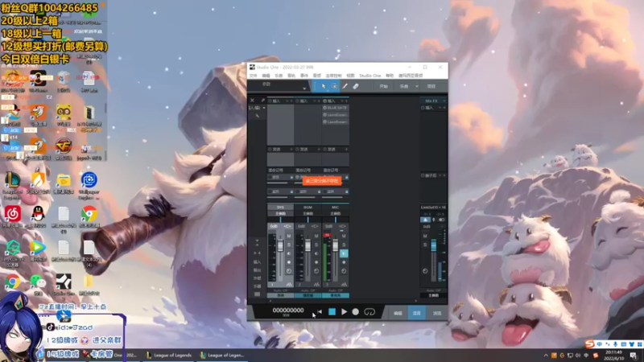
Task: Click the main output automation clock icon
Action: pos(425,271)
